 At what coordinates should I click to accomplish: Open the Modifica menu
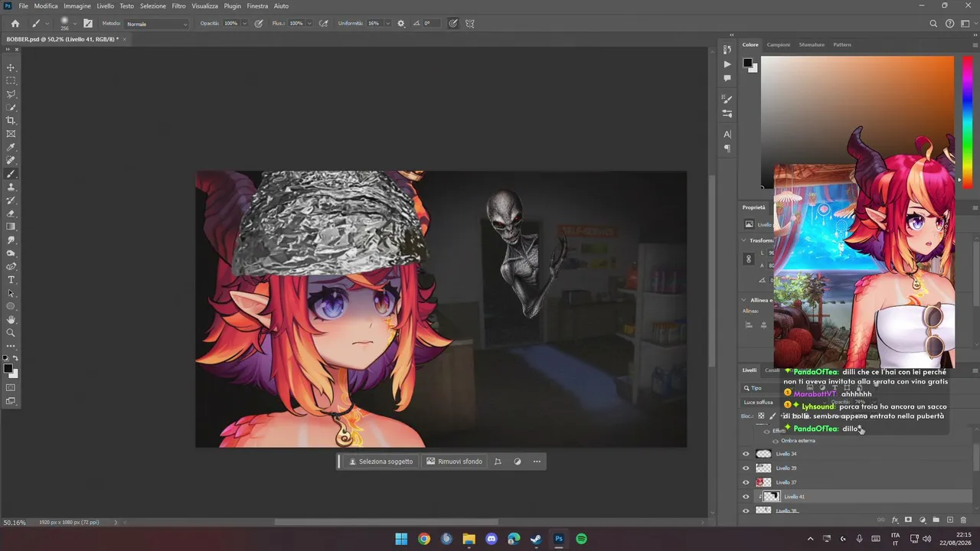tap(46, 6)
